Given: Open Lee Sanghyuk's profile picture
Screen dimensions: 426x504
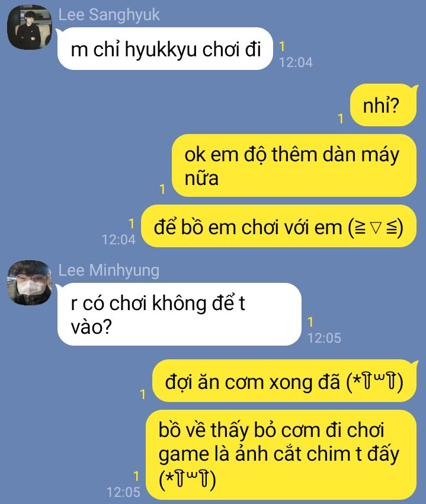Looking at the screenshot, I should click(x=30, y=27).
